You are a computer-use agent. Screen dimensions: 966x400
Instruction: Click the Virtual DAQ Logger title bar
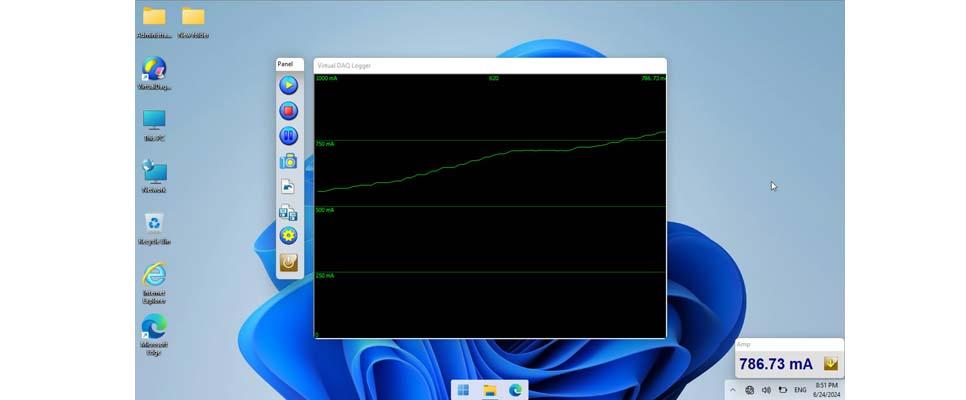tap(490, 65)
